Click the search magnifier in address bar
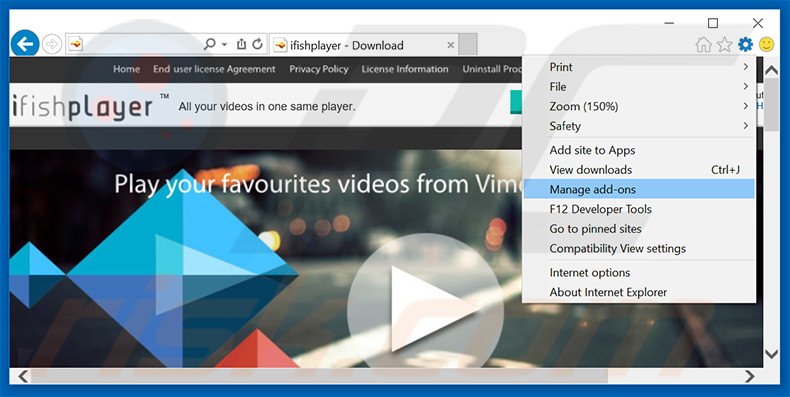Image resolution: width=790 pixels, height=397 pixels. 210,44
